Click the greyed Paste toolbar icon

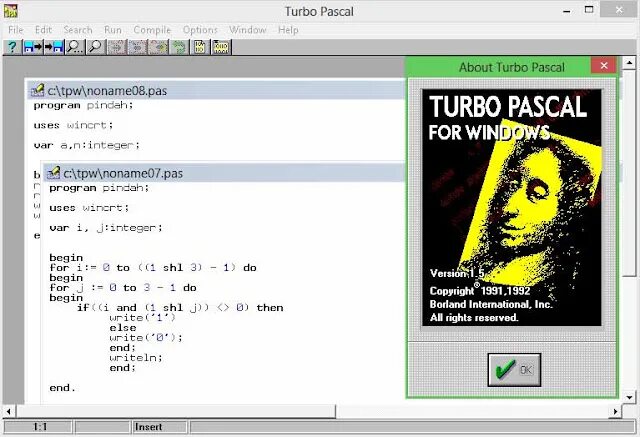point(158,47)
